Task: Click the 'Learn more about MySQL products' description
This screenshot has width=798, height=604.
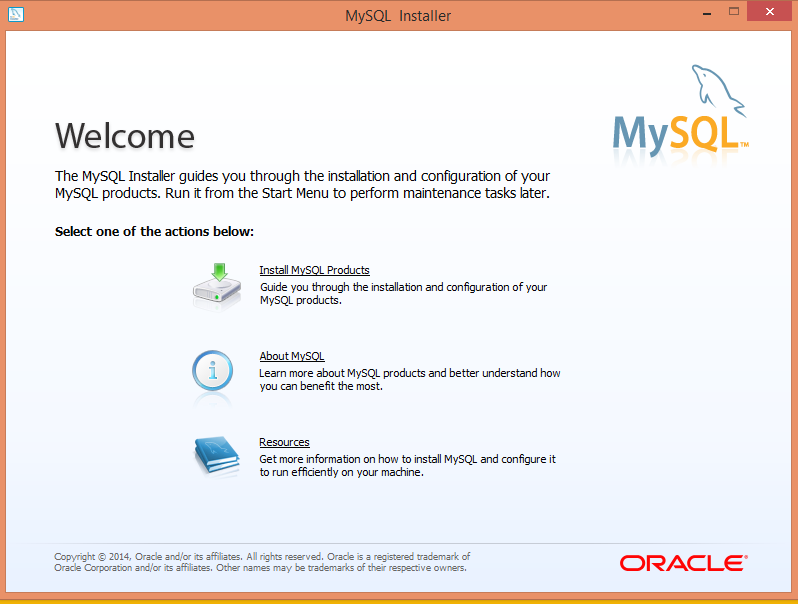Action: click(410, 380)
